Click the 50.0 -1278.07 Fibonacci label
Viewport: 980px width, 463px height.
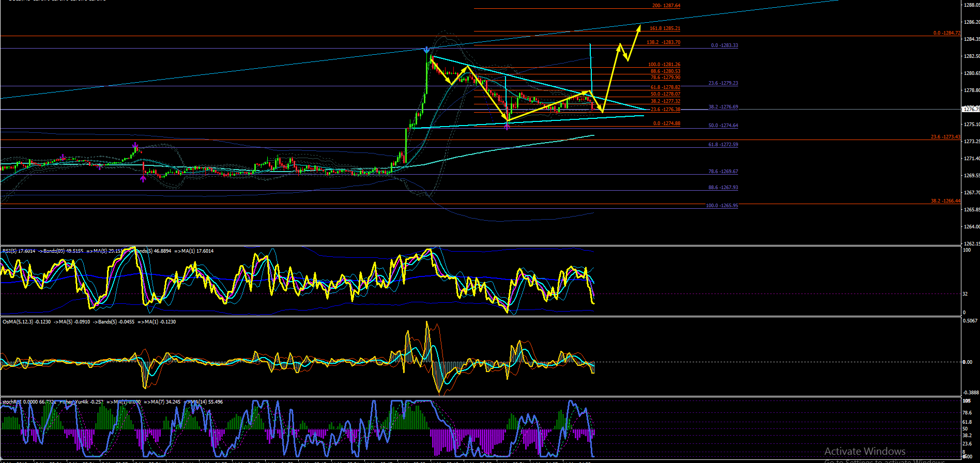click(665, 94)
